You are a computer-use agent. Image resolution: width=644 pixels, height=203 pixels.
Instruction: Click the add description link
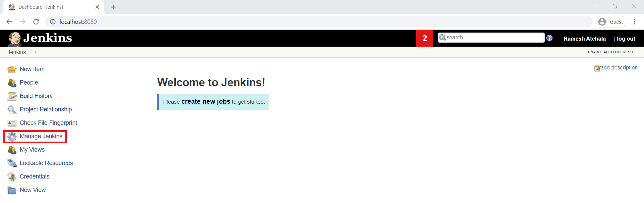[619, 68]
